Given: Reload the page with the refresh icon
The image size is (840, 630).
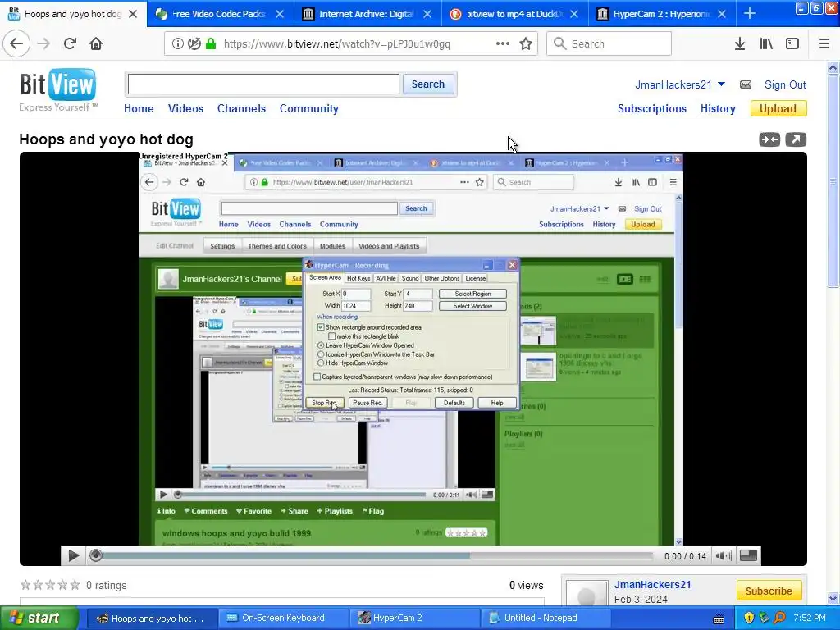Looking at the screenshot, I should pyautogui.click(x=70, y=43).
